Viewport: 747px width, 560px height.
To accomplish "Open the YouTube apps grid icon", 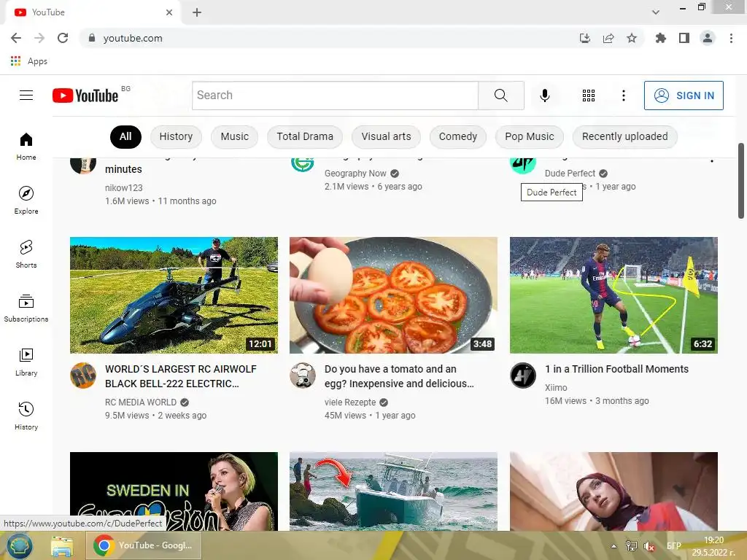I will coord(589,96).
